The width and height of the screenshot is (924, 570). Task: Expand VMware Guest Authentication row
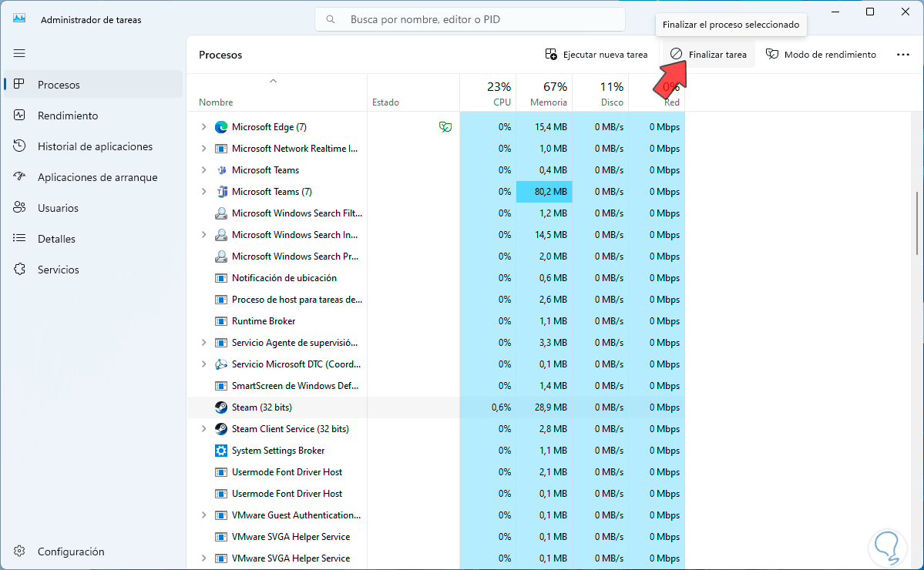point(204,515)
